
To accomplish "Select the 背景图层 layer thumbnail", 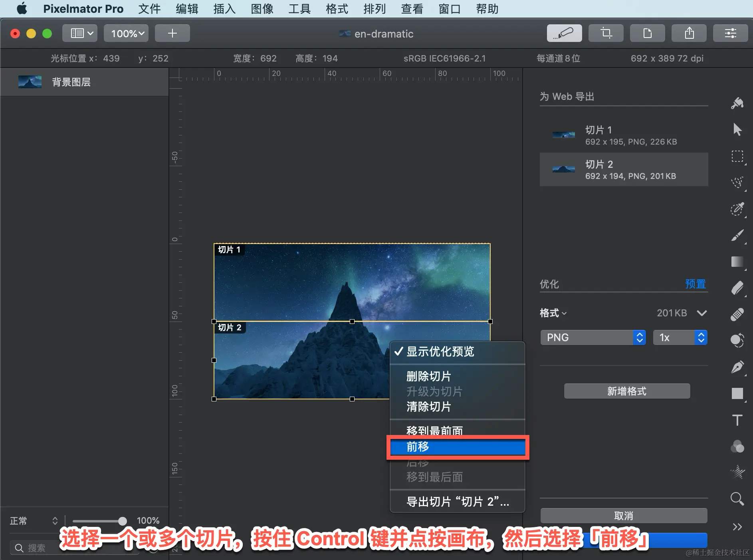I will 30,82.
